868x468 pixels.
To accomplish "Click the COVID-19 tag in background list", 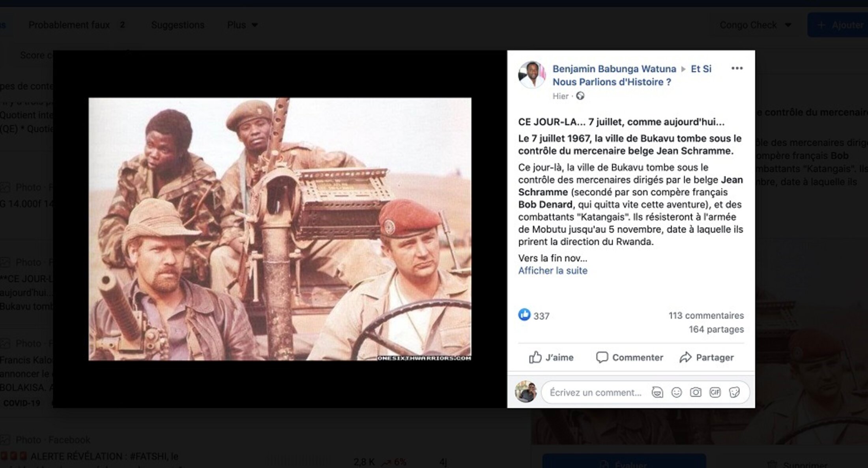I will click(22, 403).
